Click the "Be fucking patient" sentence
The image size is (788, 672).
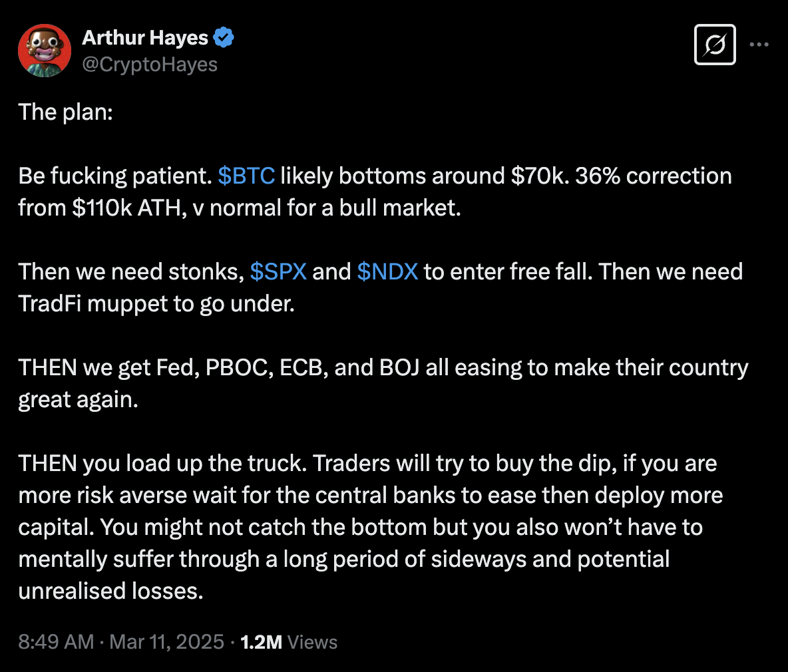click(x=114, y=176)
